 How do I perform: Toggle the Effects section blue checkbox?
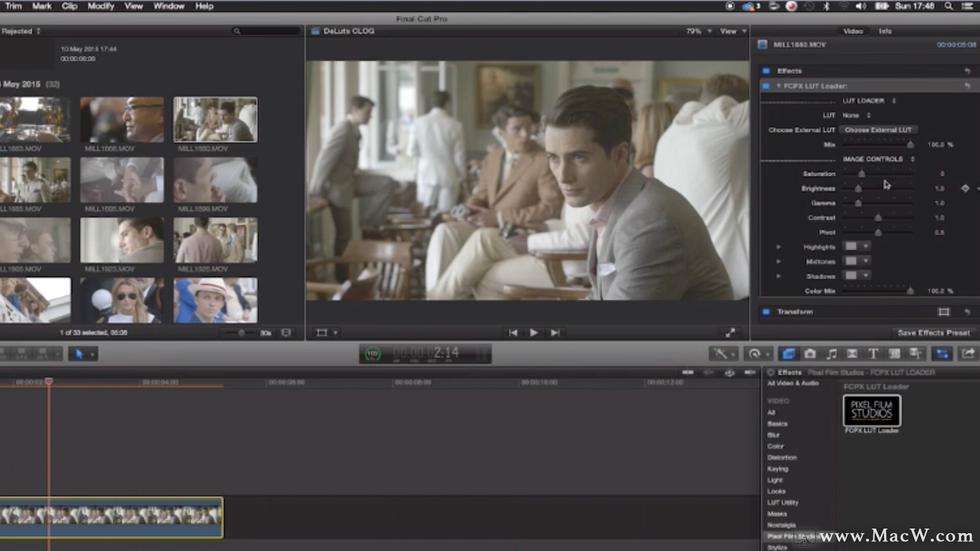766,71
